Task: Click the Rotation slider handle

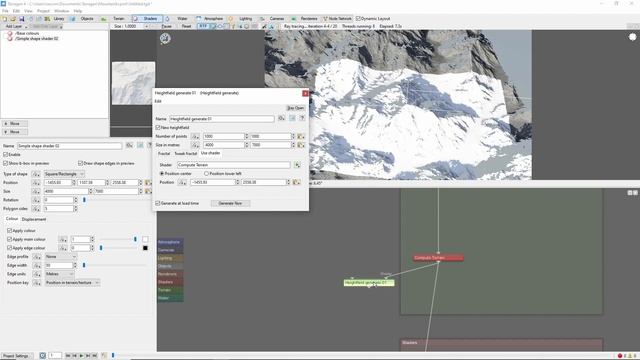Action: (x=84, y=200)
